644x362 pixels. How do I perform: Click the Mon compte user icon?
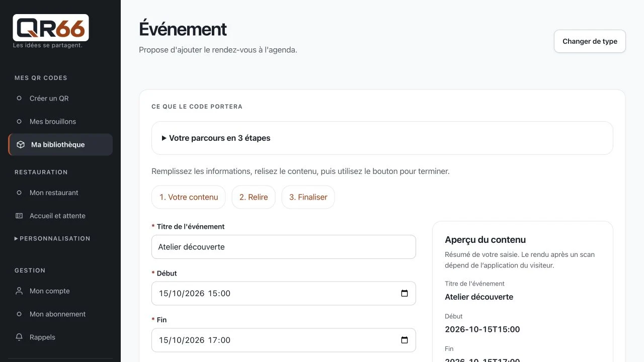click(19, 291)
